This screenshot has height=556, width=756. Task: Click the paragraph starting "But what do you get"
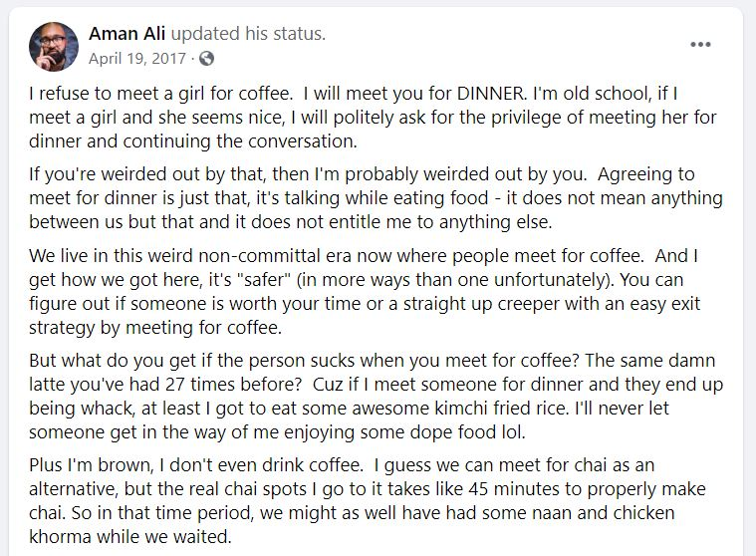click(377, 396)
